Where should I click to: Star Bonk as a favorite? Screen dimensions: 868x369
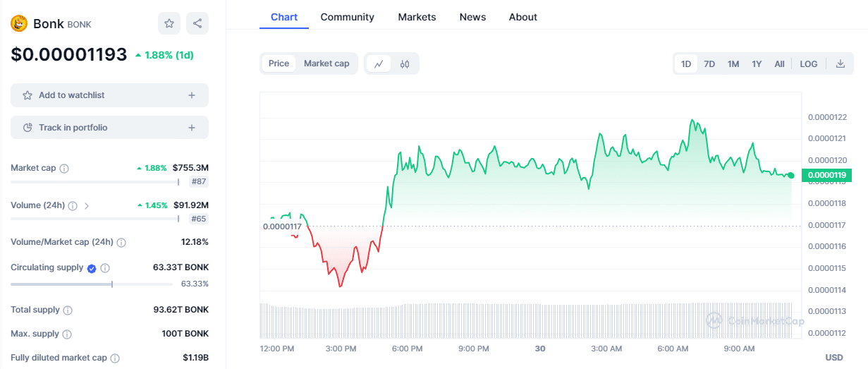click(169, 23)
